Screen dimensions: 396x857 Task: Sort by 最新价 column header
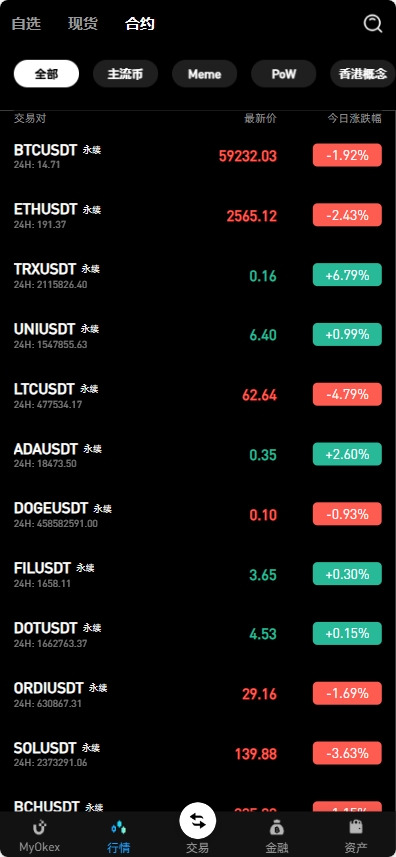[261, 119]
